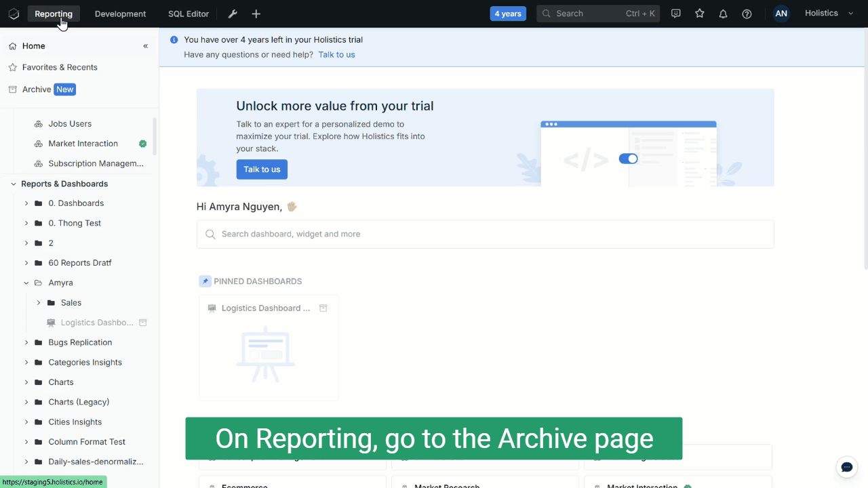
Task: Click the Holistics logo icon
Action: tap(14, 14)
